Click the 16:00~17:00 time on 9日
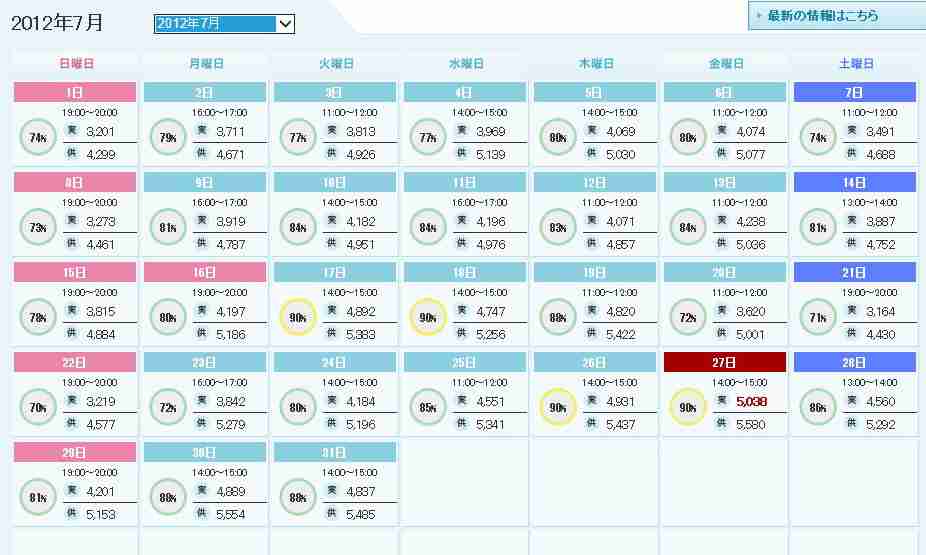The width and height of the screenshot is (926, 555). [220, 203]
